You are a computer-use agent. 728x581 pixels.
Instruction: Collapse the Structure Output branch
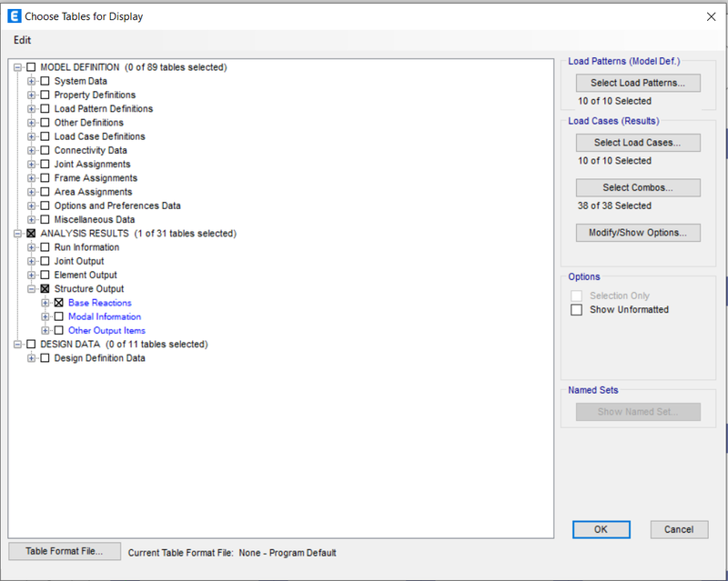[31, 289]
